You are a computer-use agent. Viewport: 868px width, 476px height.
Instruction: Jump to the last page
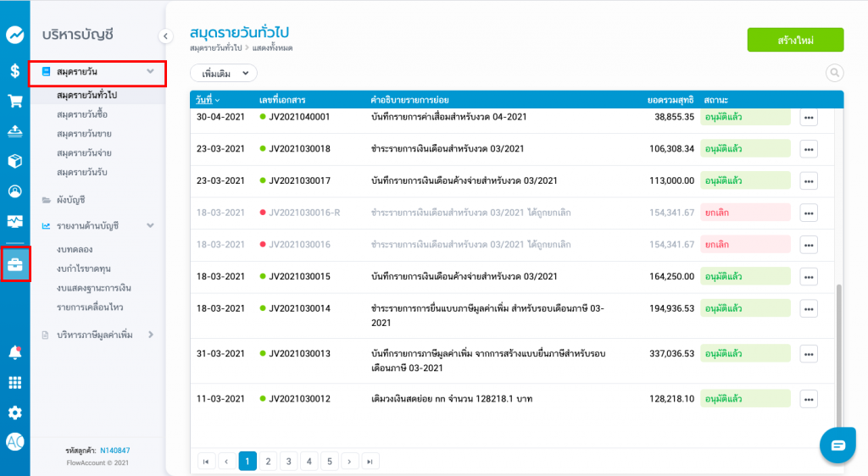point(370,462)
